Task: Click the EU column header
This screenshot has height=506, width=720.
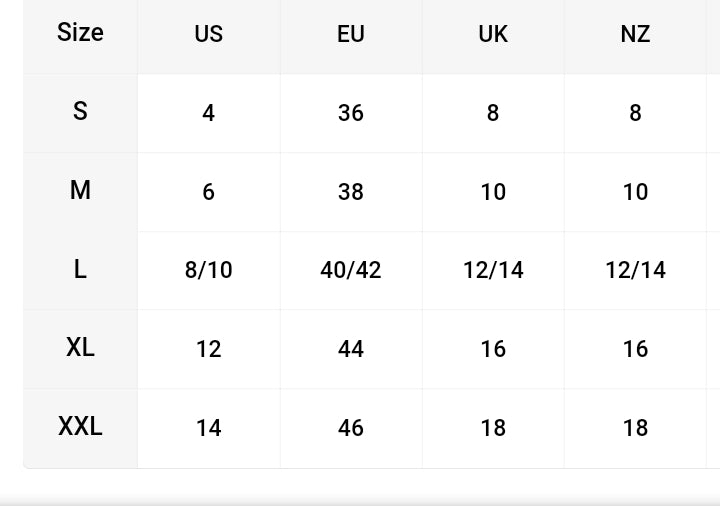Action: (351, 34)
